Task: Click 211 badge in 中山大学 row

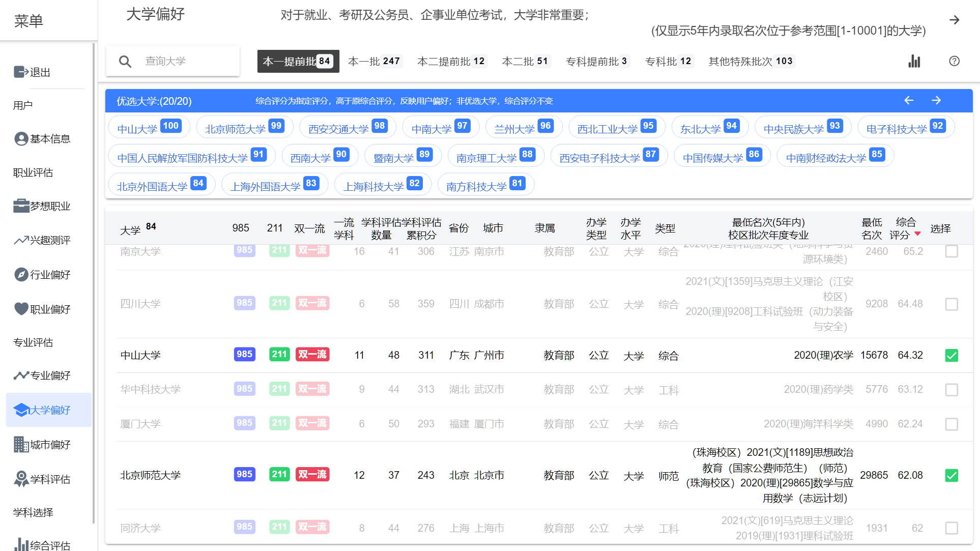Action: (279, 354)
